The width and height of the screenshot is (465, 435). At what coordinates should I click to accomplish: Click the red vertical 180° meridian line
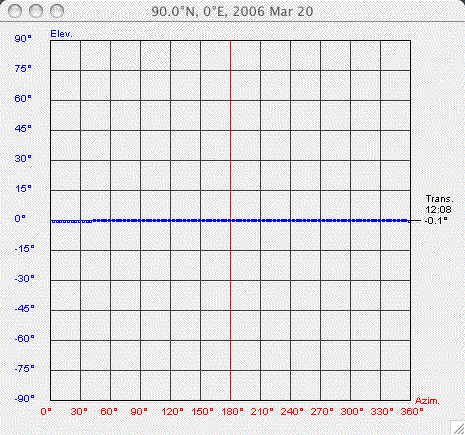point(230,220)
